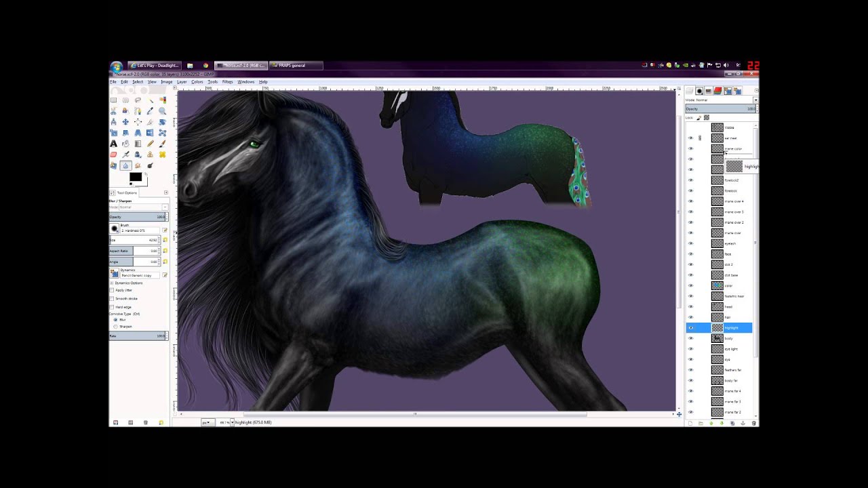Create a new layer in layers panel
Viewport: 868px width, 488px height.
click(690, 423)
